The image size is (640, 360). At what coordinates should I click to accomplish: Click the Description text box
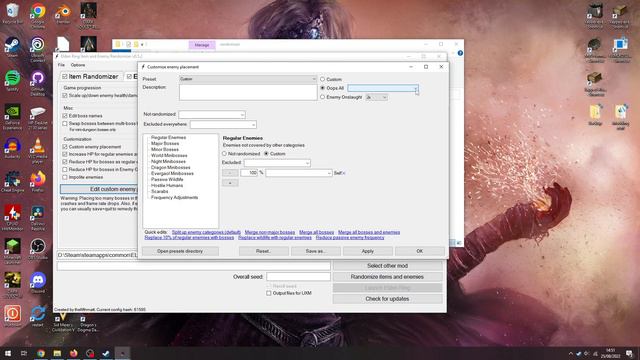coord(248,92)
